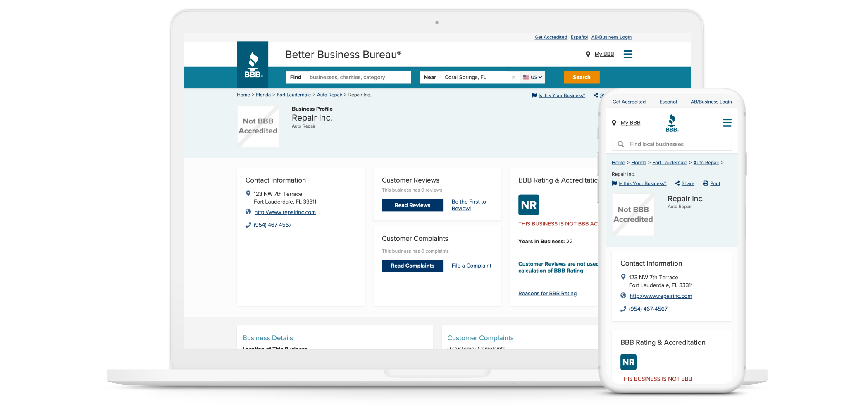Click Business Details section heading
868x413 pixels.
coord(268,338)
